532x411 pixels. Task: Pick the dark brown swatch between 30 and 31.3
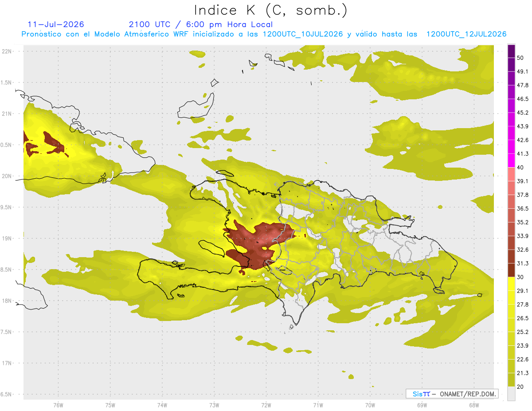point(511,270)
